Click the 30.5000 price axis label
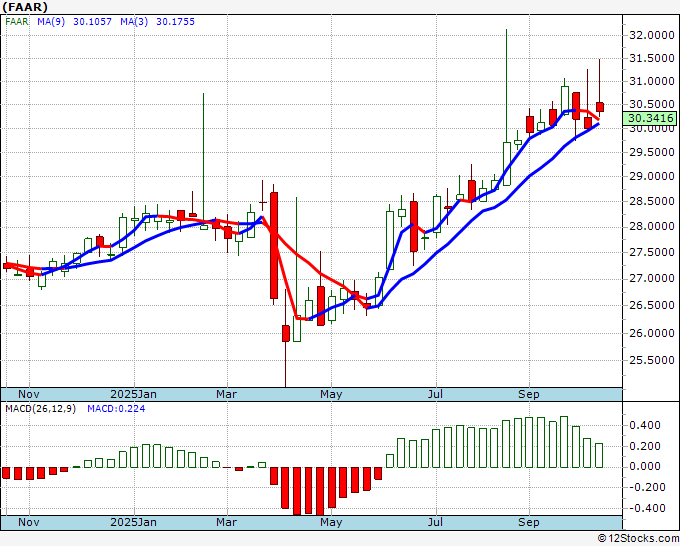Image resolution: width=680 pixels, height=546 pixels. tap(651, 104)
